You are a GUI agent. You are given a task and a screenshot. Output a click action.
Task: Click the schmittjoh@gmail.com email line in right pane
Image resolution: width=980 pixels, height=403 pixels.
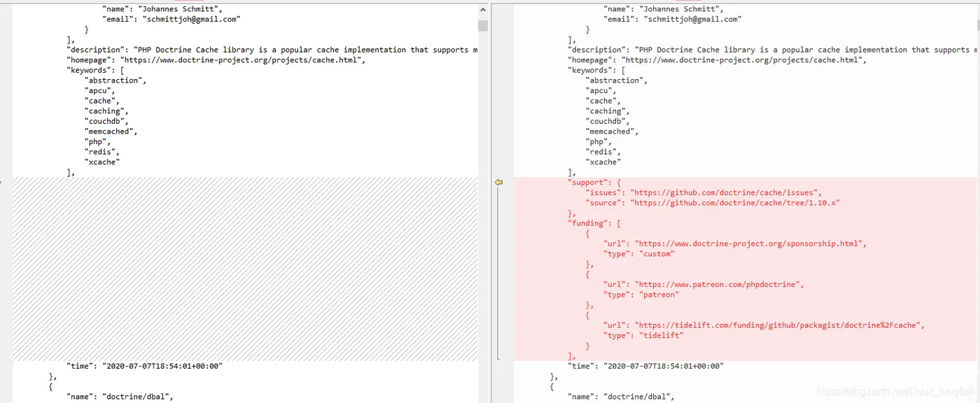pyautogui.click(x=672, y=20)
